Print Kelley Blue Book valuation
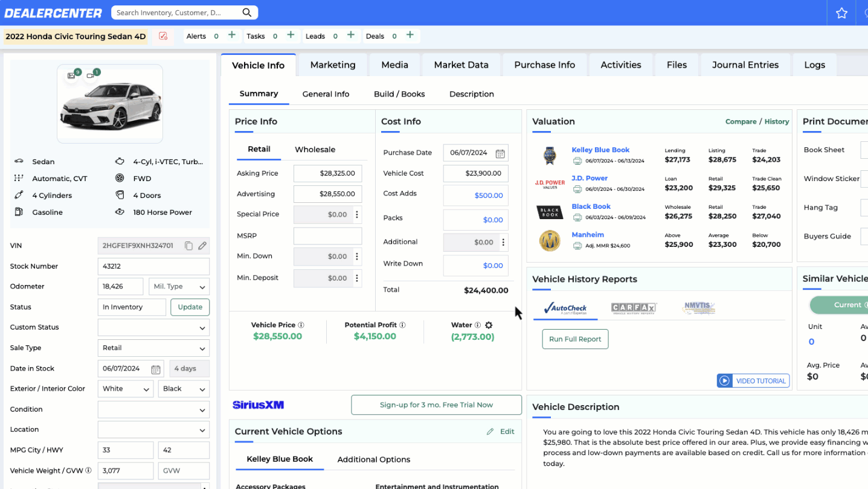Image resolution: width=868 pixels, height=489 pixels. click(x=577, y=161)
